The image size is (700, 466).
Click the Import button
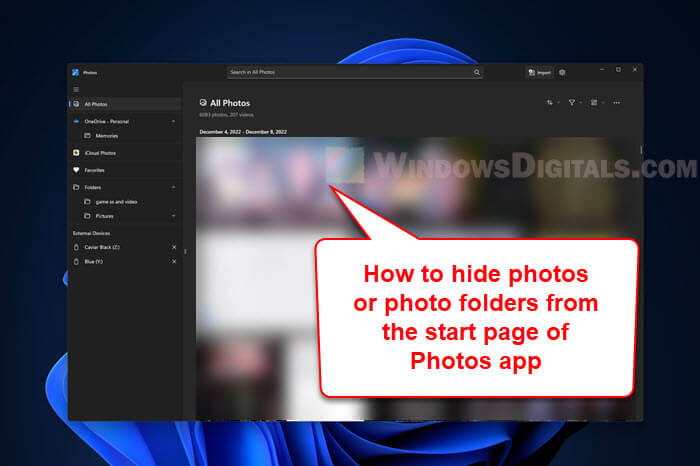(x=539, y=72)
